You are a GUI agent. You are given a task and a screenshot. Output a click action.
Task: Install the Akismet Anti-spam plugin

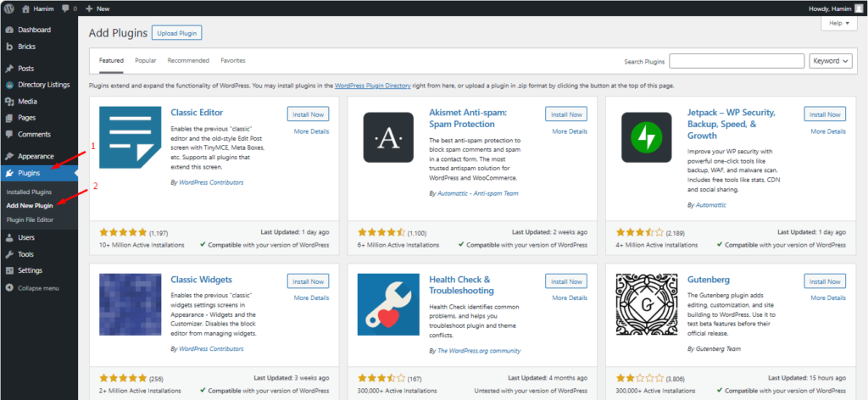566,114
